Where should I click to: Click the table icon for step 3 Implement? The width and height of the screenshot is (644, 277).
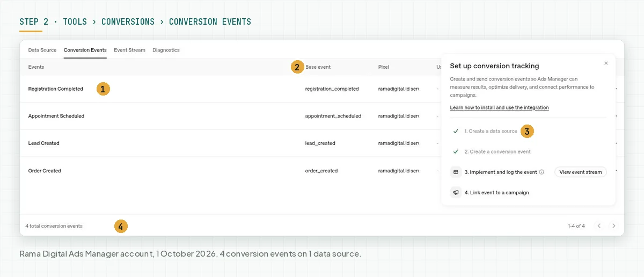(456, 172)
